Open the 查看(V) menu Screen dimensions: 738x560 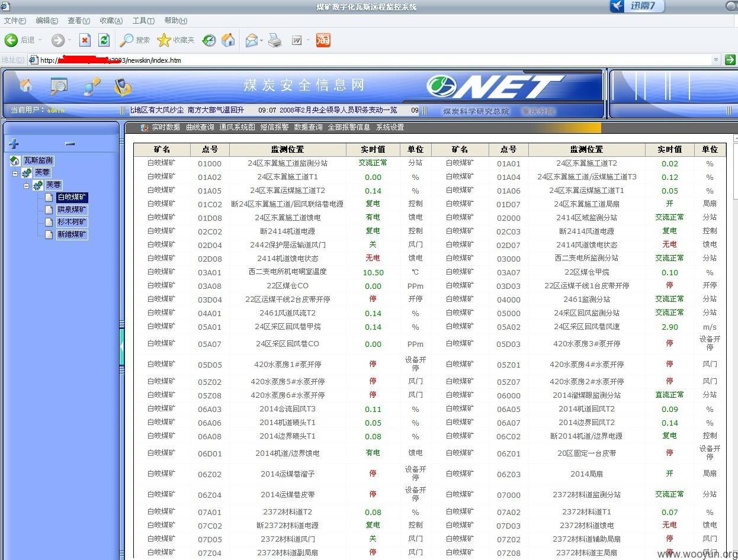[x=79, y=21]
